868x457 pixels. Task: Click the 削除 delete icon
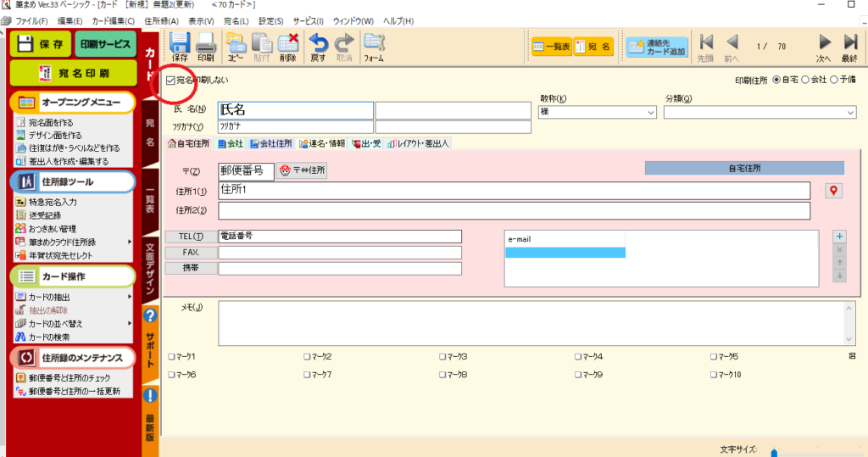tap(287, 44)
